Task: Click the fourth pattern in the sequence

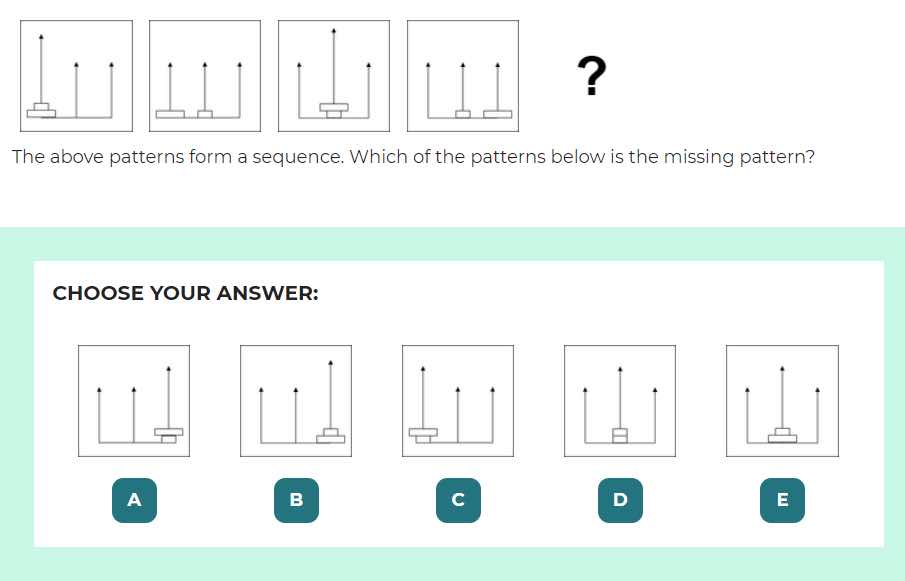Action: (x=462, y=74)
